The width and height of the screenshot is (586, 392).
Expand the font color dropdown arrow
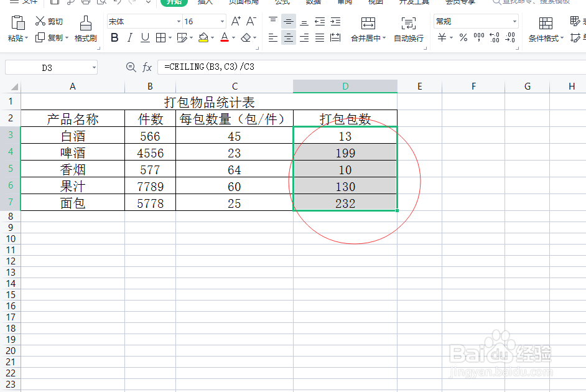[233, 38]
